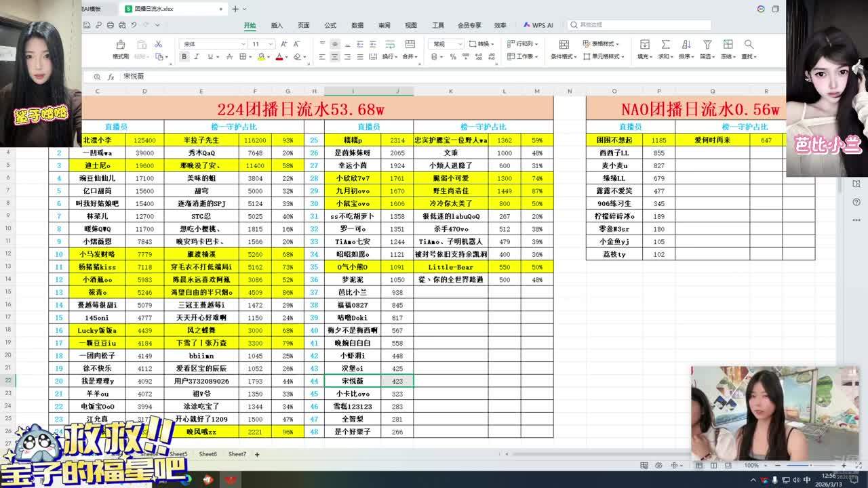Viewport: 868px width, 488px height.
Task: Select the Sheet6 worksheet tab
Action: (x=208, y=454)
